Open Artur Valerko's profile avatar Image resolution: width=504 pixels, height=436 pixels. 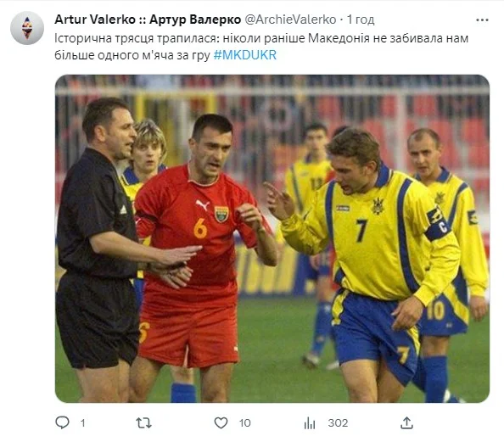tap(27, 28)
